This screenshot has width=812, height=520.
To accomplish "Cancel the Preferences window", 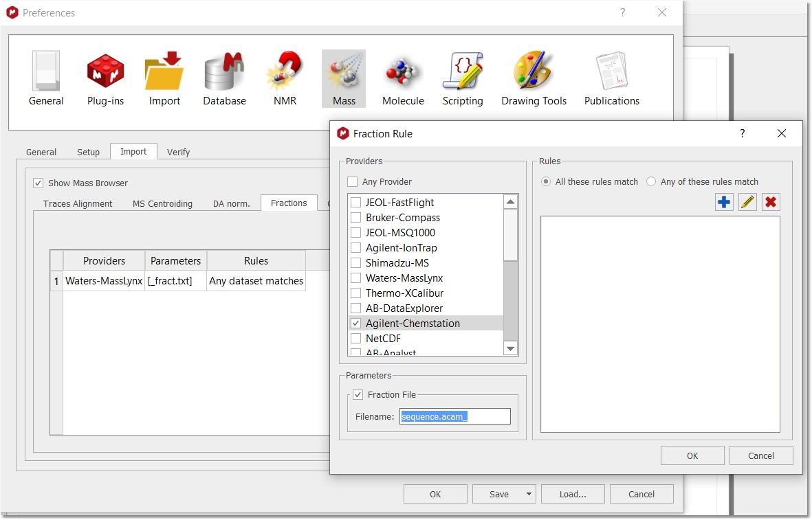I will click(x=641, y=494).
